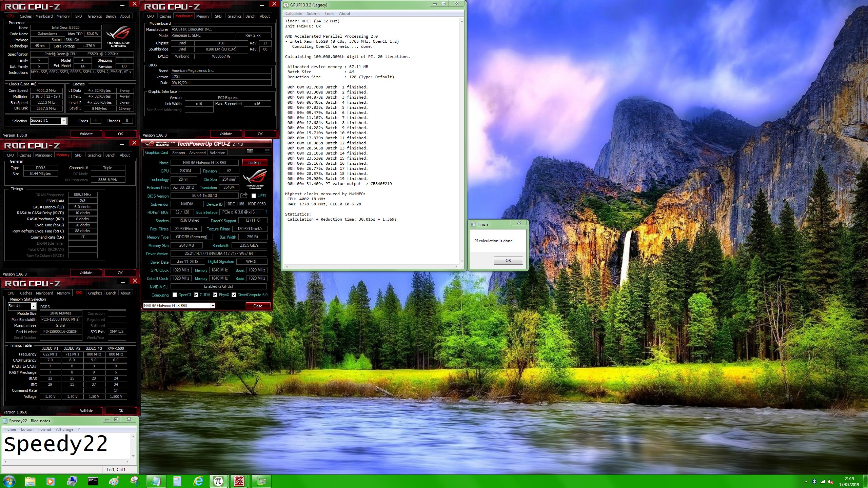Click the taskbar clock showing 21:19
The width and height of the screenshot is (868, 488).
pos(849,481)
